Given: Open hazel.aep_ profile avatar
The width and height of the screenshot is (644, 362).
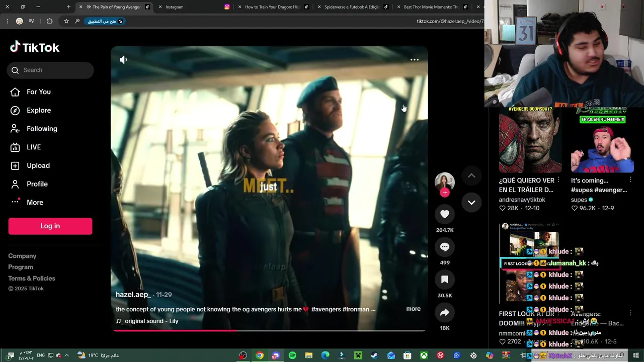Looking at the screenshot, I should pyautogui.click(x=445, y=182).
